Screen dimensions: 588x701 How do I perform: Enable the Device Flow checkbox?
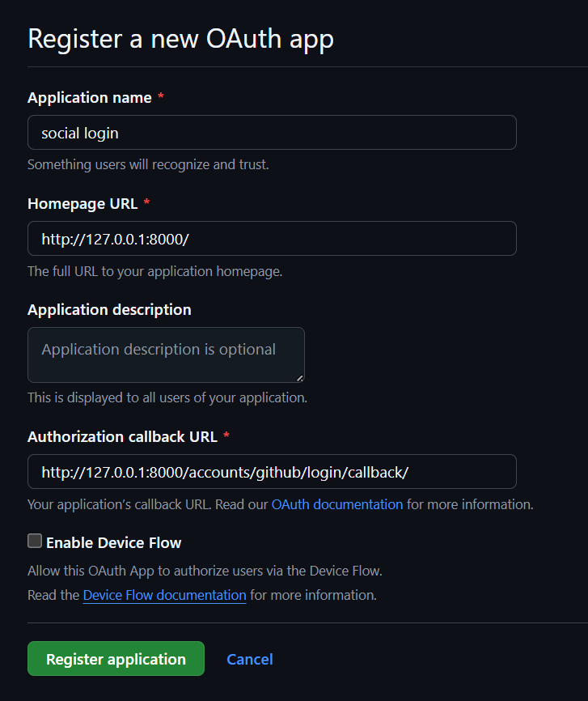(35, 542)
